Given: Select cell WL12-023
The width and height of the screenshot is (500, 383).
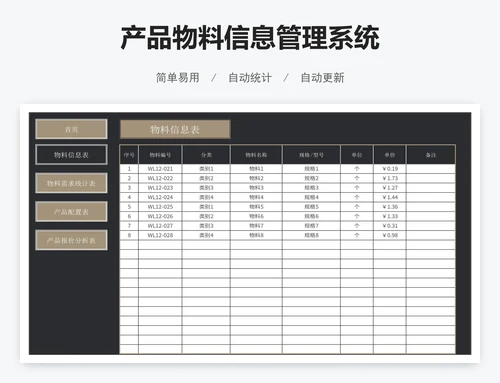Looking at the screenshot, I should (x=160, y=188).
